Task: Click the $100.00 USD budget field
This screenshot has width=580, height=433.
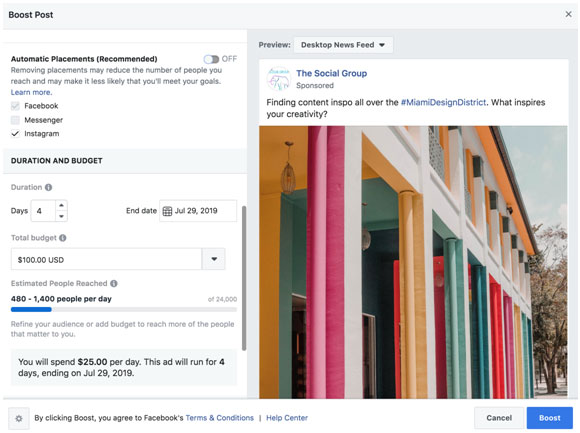Action: click(x=107, y=259)
